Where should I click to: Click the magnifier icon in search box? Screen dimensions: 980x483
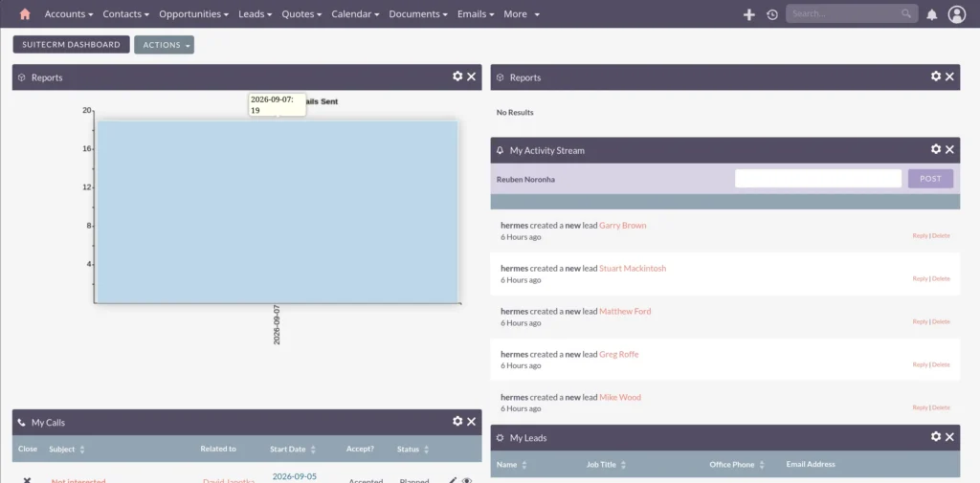coord(906,13)
